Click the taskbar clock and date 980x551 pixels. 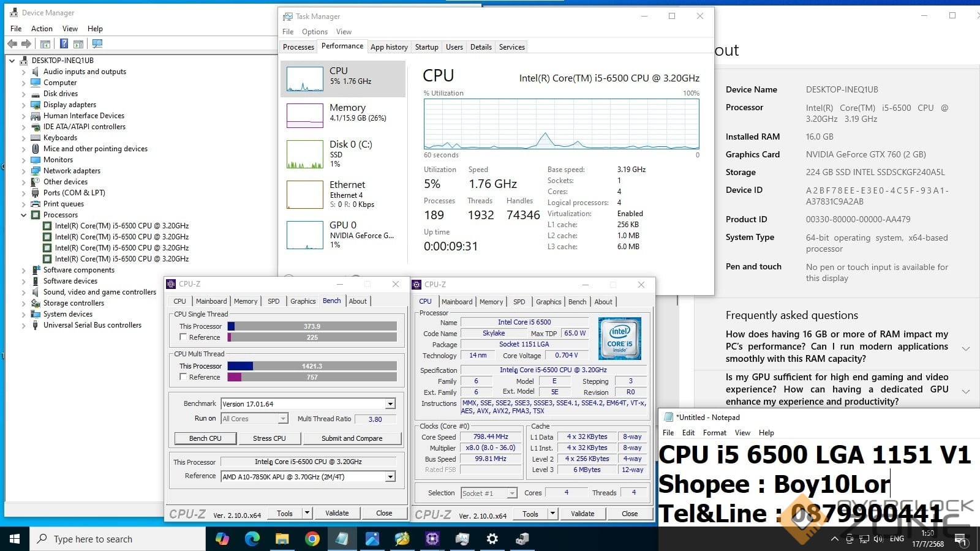point(927,539)
